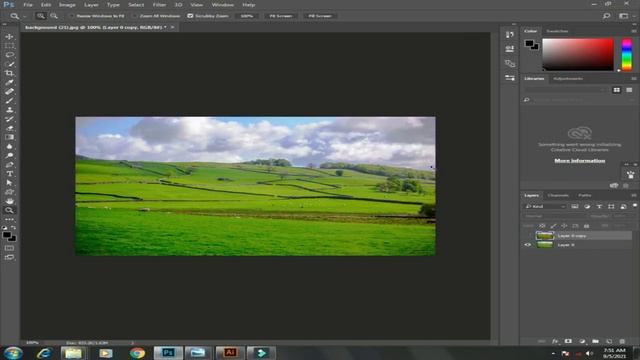This screenshot has height=360, width=640.
Task: Select the Path Selection tool
Action: tap(9, 183)
